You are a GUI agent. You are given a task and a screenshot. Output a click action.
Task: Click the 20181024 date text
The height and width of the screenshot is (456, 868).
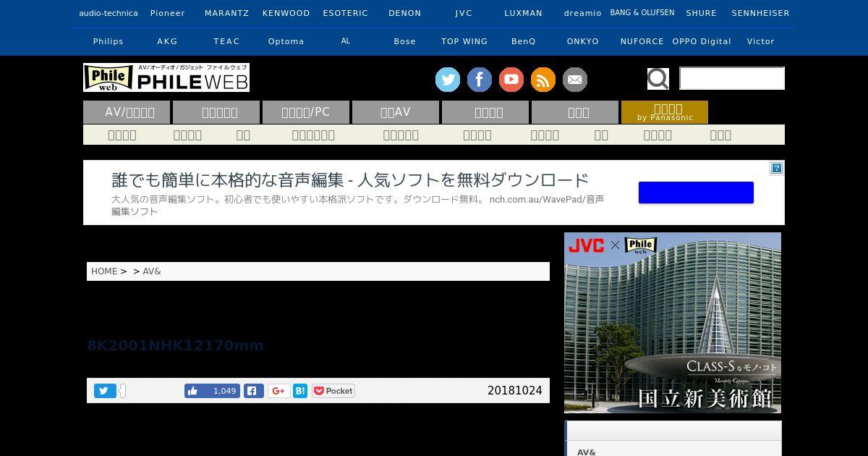tap(515, 391)
